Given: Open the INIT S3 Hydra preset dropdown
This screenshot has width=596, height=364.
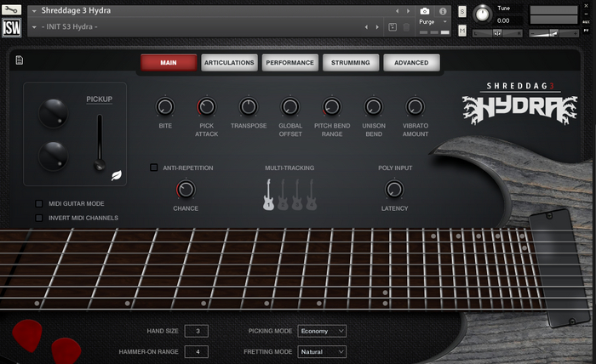Looking at the screenshot, I should click(34, 27).
